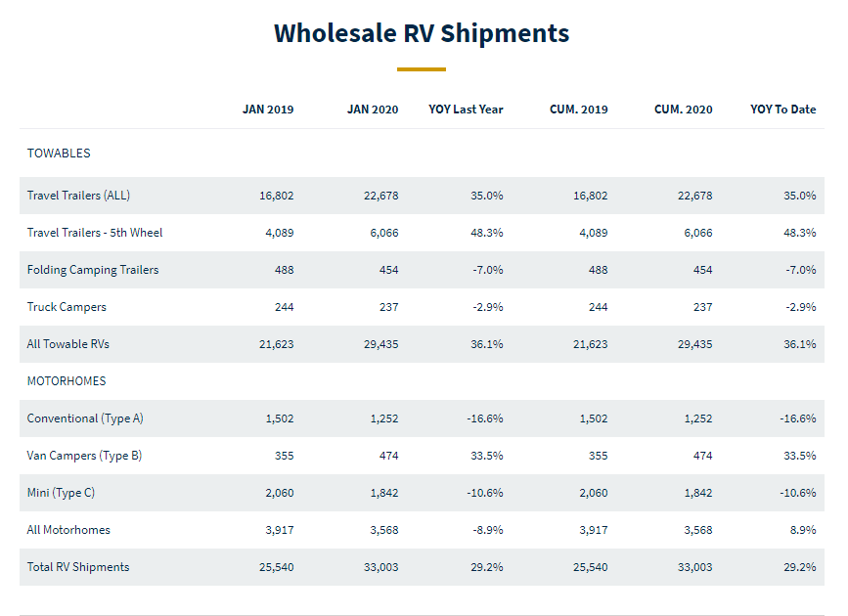Click the Conventional (Type A) row label
This screenshot has width=848, height=616.
(85, 418)
